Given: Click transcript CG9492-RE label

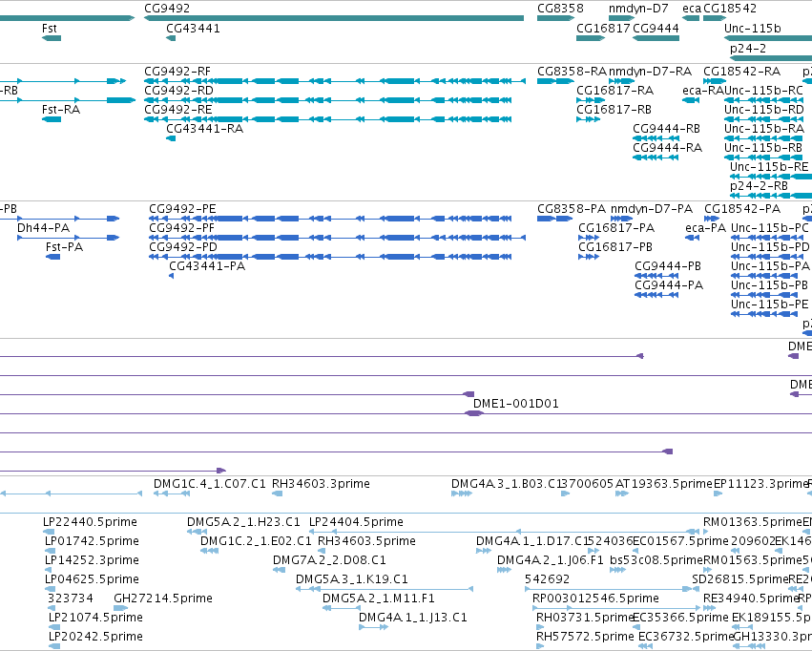Looking at the screenshot, I should coord(178,110).
